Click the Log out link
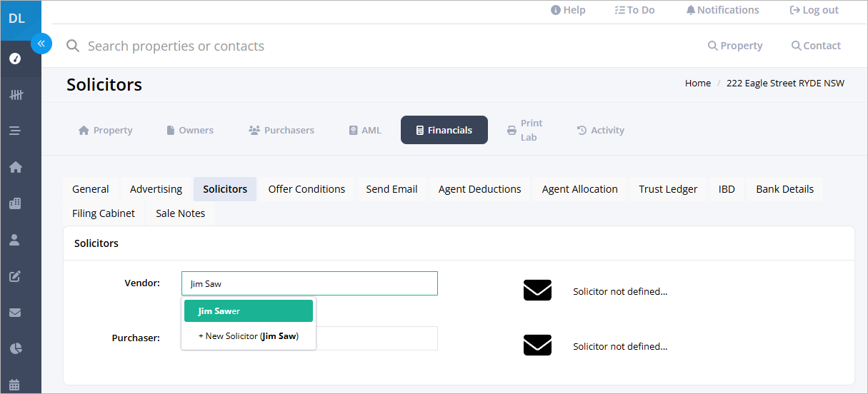The width and height of the screenshot is (868, 394). point(814,10)
